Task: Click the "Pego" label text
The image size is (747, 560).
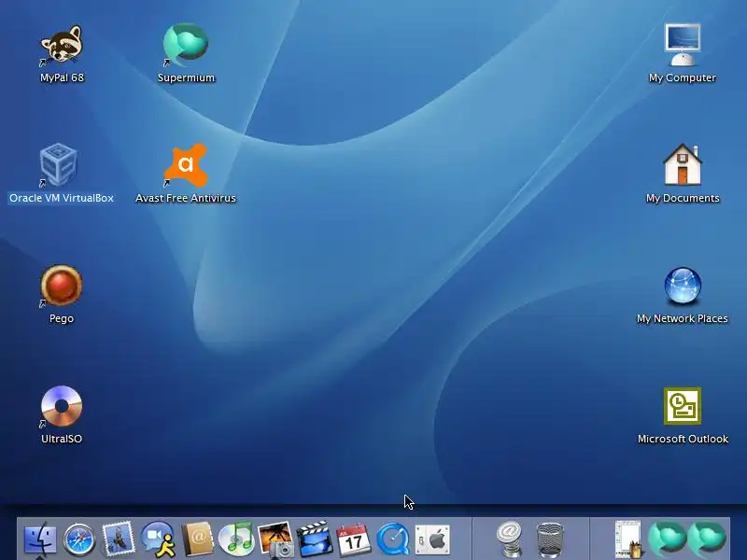Action: pos(62,318)
